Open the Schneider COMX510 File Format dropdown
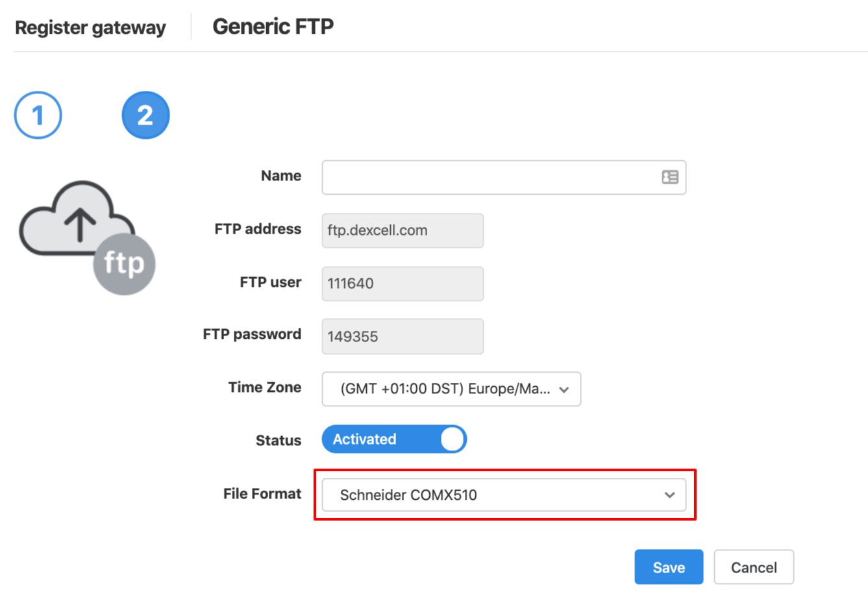868x603 pixels. 504,495
